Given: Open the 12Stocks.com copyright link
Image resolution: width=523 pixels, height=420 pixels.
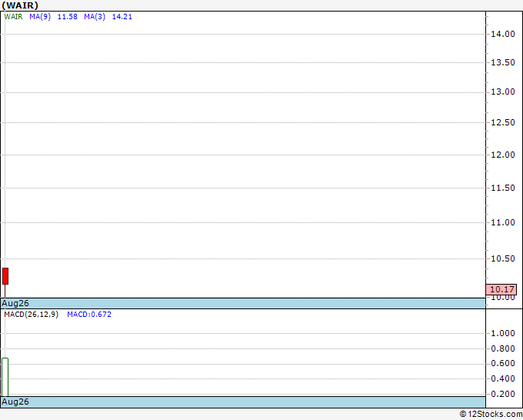Looking at the screenshot, I should click(x=491, y=415).
